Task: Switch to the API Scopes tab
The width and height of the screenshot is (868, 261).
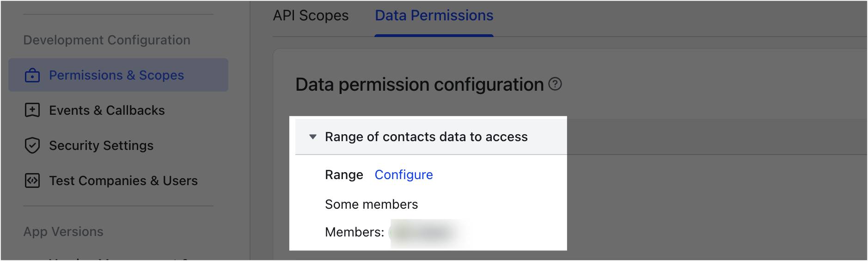Action: pyautogui.click(x=311, y=16)
